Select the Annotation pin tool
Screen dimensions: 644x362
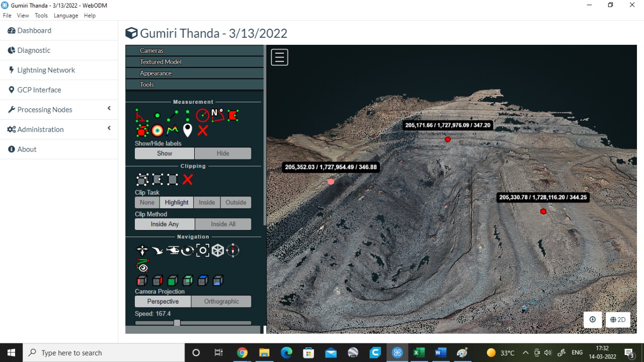pos(188,130)
